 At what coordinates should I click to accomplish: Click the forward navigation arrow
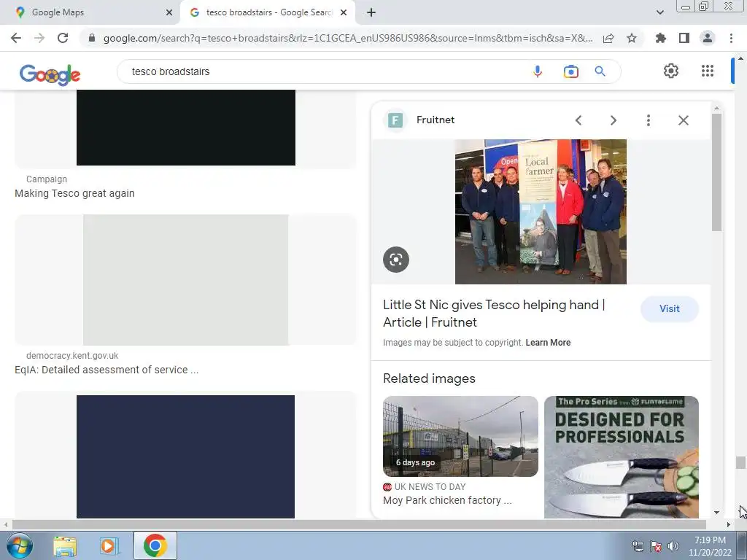[x=39, y=38]
